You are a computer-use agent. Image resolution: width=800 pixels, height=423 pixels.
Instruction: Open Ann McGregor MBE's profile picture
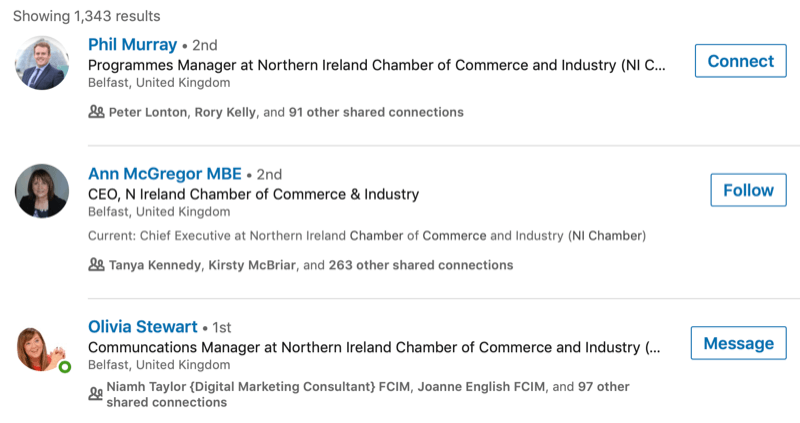click(42, 191)
